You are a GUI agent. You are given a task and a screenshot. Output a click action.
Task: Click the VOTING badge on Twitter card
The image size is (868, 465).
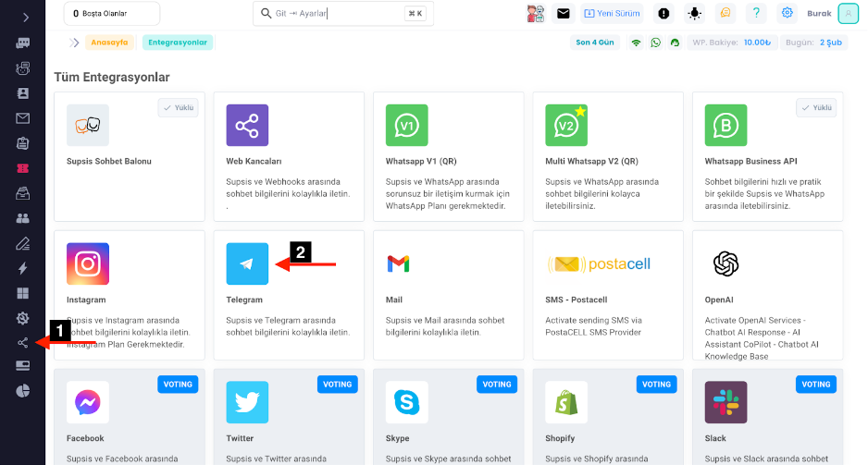tap(337, 385)
